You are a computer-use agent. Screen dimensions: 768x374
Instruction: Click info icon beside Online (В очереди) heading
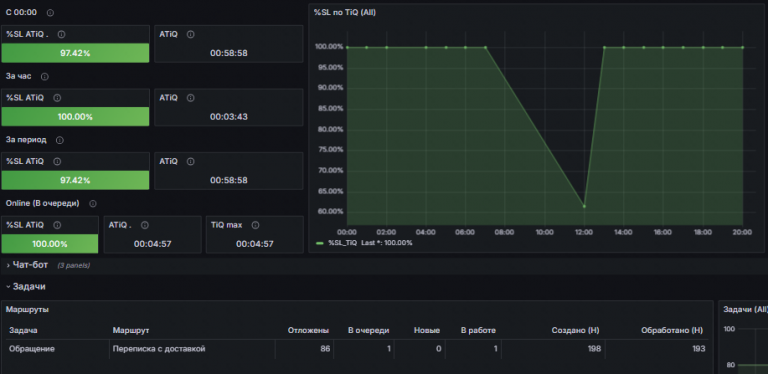93,204
